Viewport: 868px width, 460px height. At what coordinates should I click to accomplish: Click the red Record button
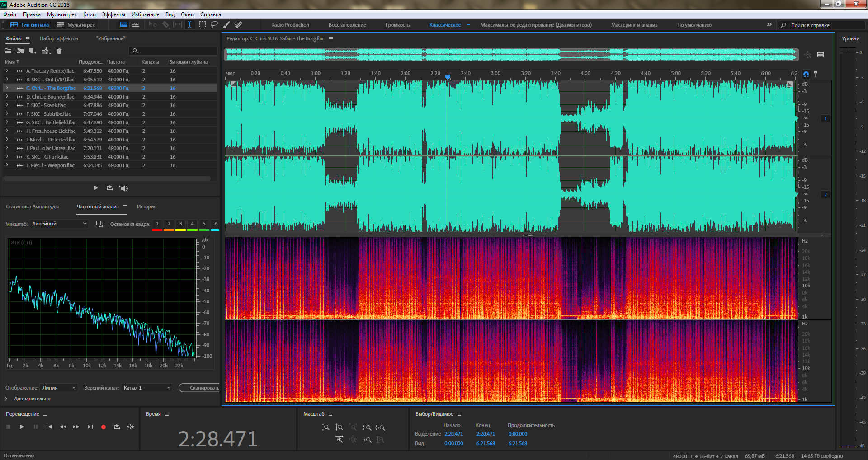(x=103, y=427)
